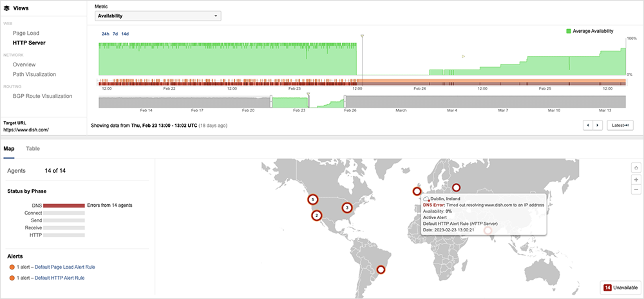The height and width of the screenshot is (299, 644).
Task: Open the Metric dropdown showing Availability
Action: [x=158, y=16]
